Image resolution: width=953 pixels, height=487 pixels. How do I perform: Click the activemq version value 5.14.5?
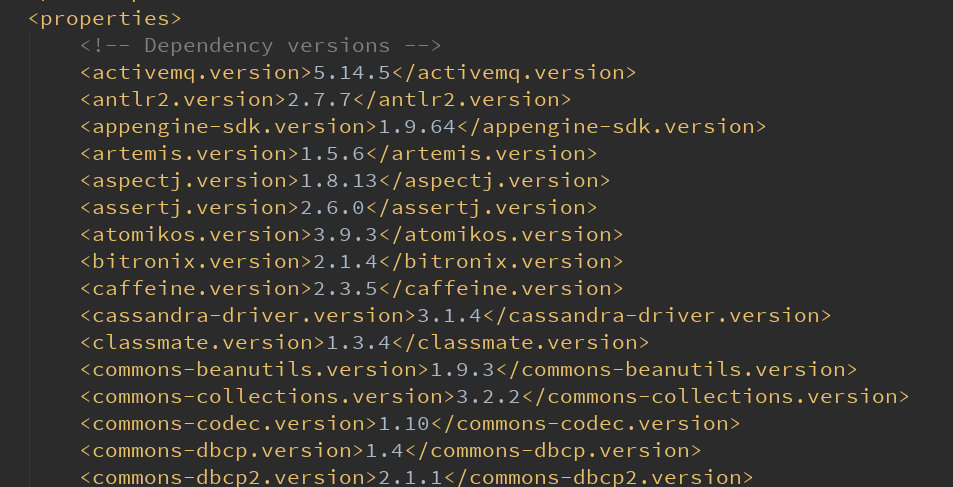point(352,73)
